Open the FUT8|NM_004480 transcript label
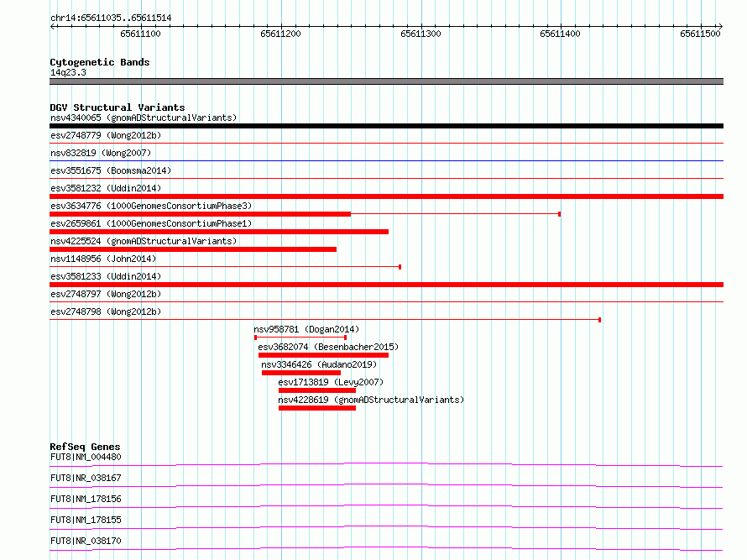 86,457
